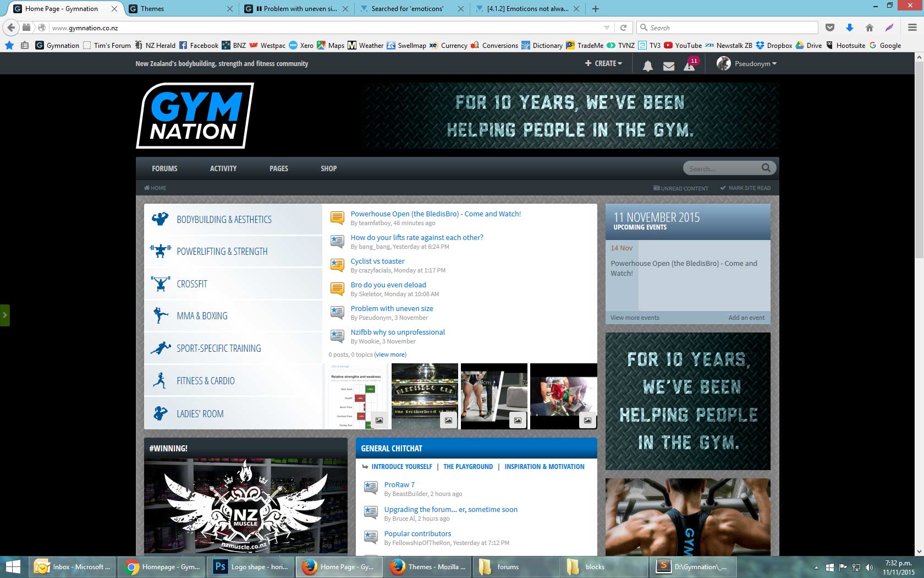Expand the URL bar history dropdown arrow
This screenshot has width=924, height=578.
coord(607,28)
